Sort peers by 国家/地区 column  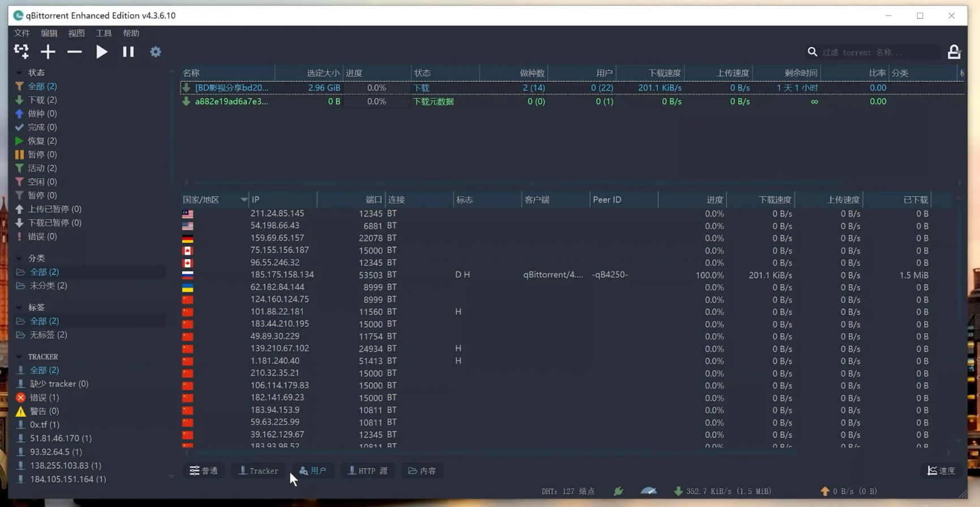tap(214, 200)
